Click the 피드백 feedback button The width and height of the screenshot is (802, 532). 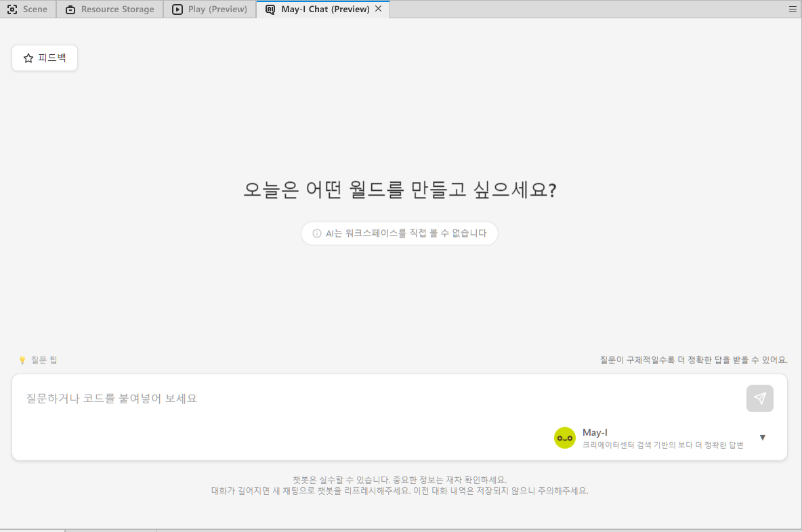pyautogui.click(x=45, y=58)
